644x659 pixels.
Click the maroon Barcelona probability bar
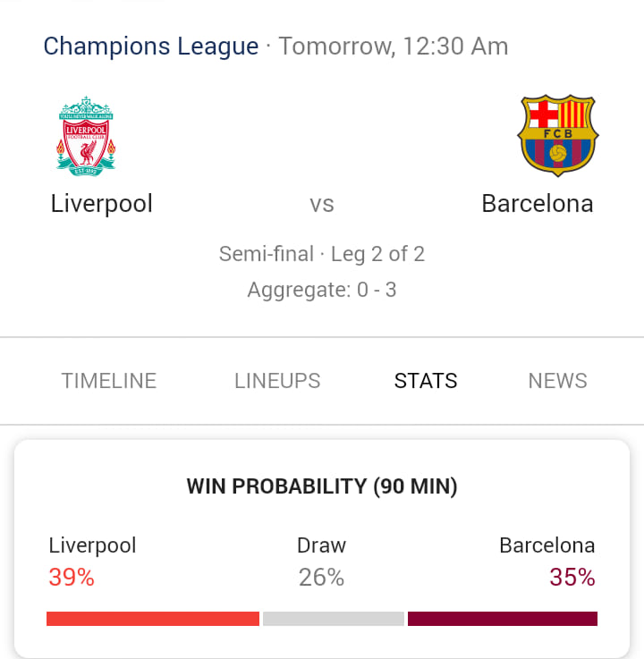click(503, 619)
